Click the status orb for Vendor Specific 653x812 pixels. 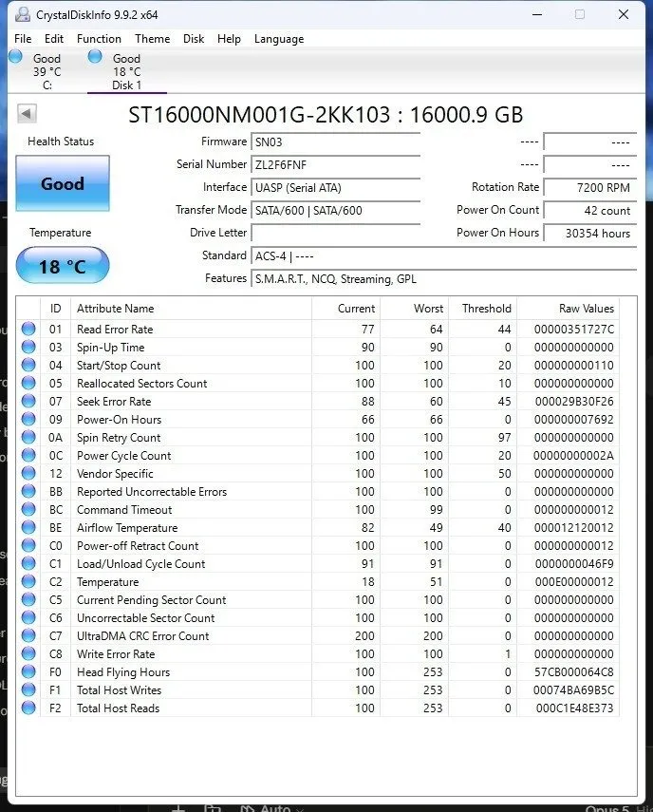click(x=28, y=473)
